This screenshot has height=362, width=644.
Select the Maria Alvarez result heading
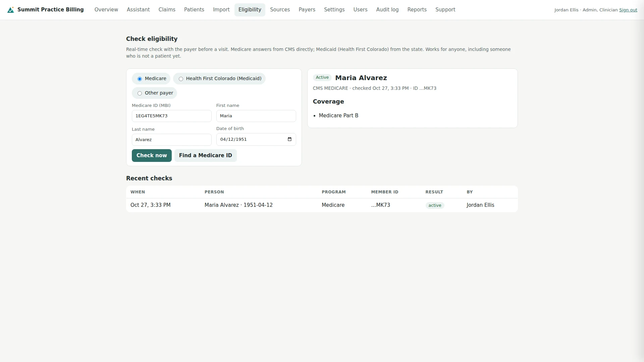pos(361,78)
